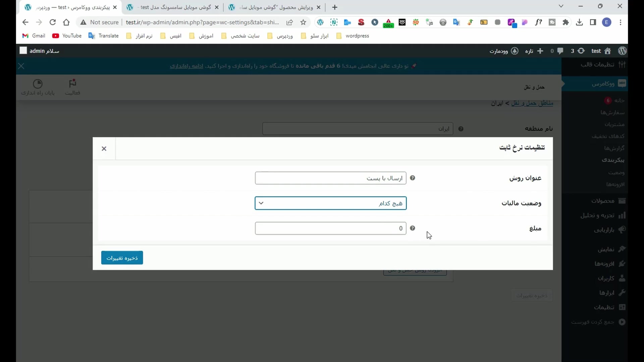
Task: Switch to the ویرایش محصول browser tab
Action: click(x=275, y=7)
